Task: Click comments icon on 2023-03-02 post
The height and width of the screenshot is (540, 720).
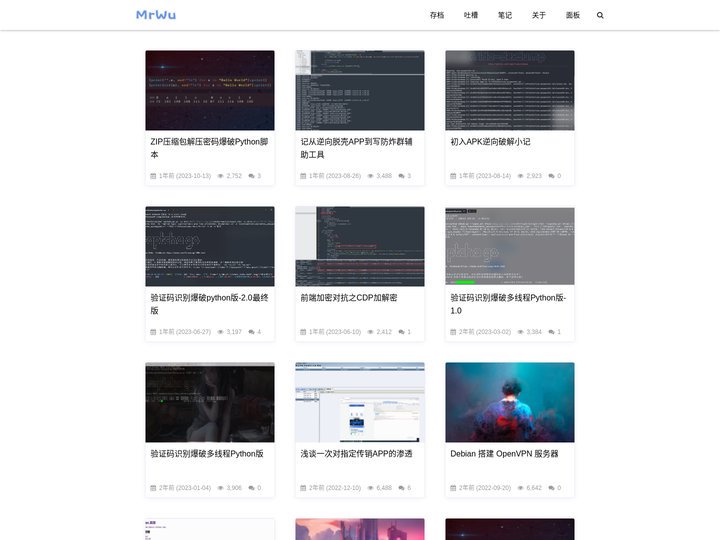Action: click(x=551, y=332)
